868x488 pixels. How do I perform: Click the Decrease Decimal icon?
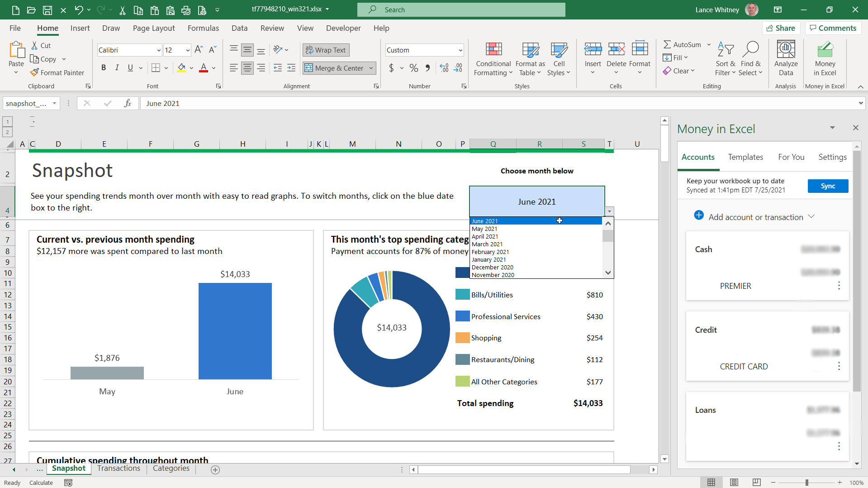(458, 68)
